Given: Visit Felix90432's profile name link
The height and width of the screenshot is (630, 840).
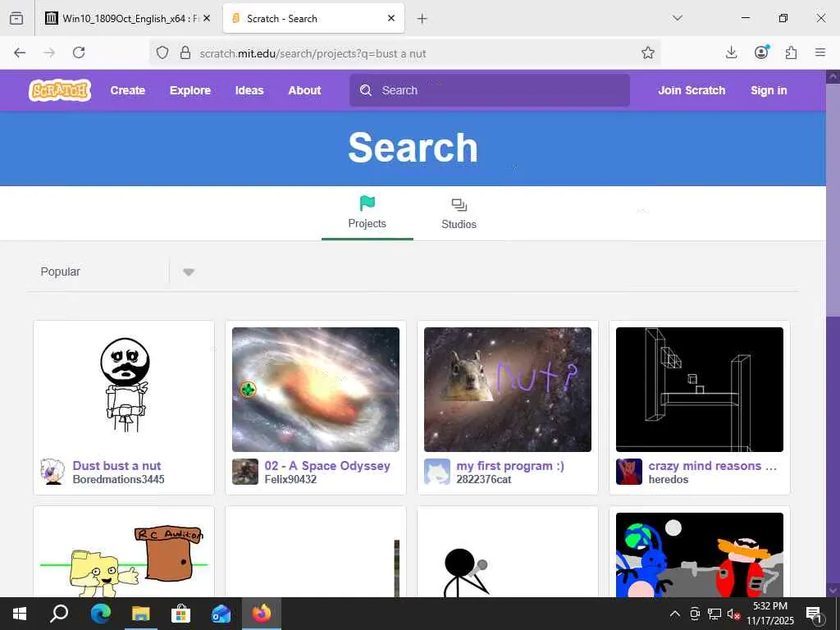Looking at the screenshot, I should coord(290,479).
